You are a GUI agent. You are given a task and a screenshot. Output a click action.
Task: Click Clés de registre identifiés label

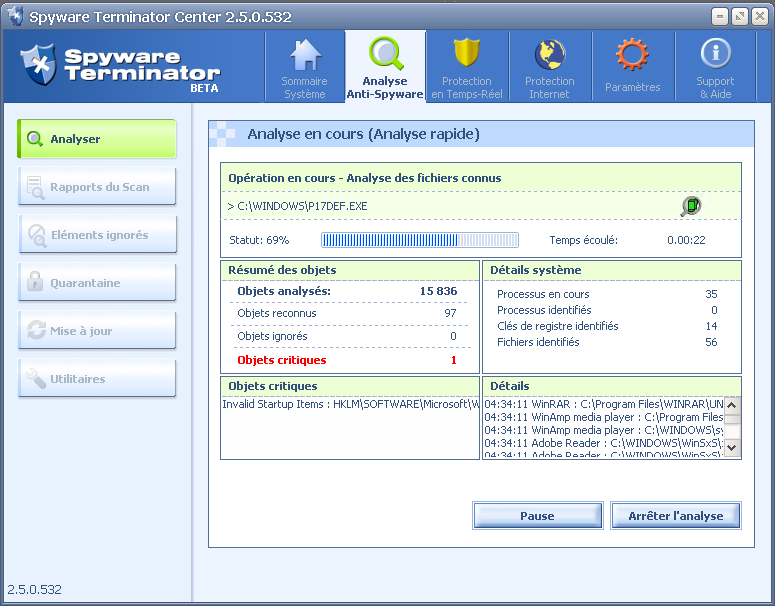(558, 326)
